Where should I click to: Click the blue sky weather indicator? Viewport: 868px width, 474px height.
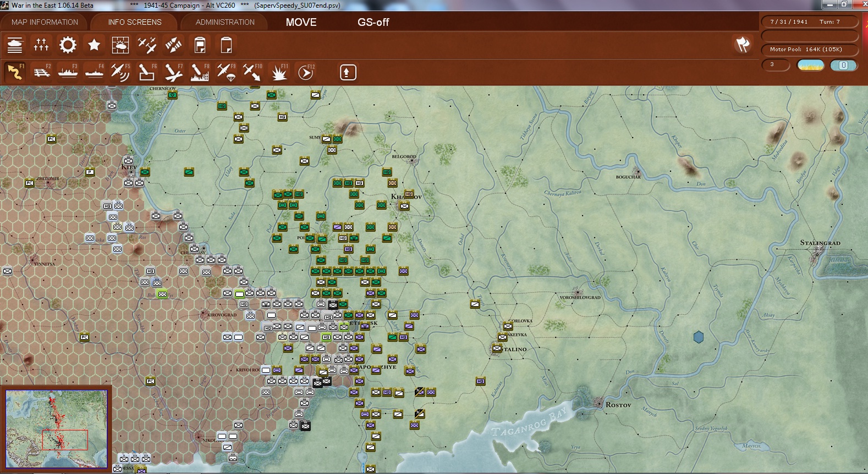[811, 65]
